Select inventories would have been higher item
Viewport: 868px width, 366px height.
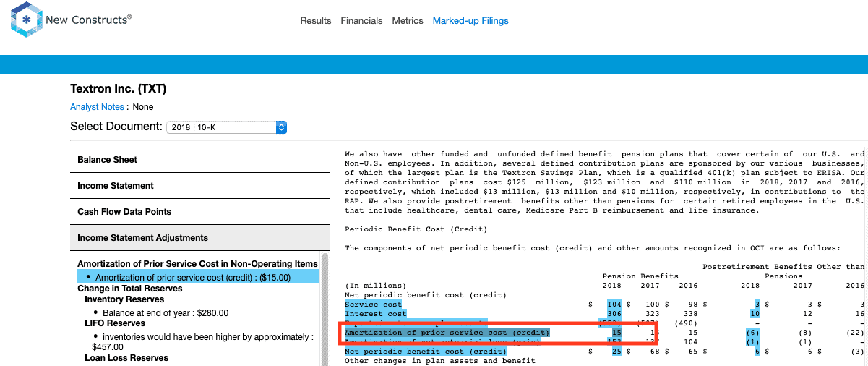[x=202, y=342]
